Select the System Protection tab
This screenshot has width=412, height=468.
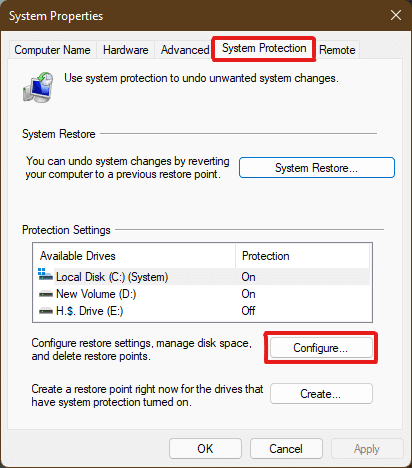pos(264,49)
